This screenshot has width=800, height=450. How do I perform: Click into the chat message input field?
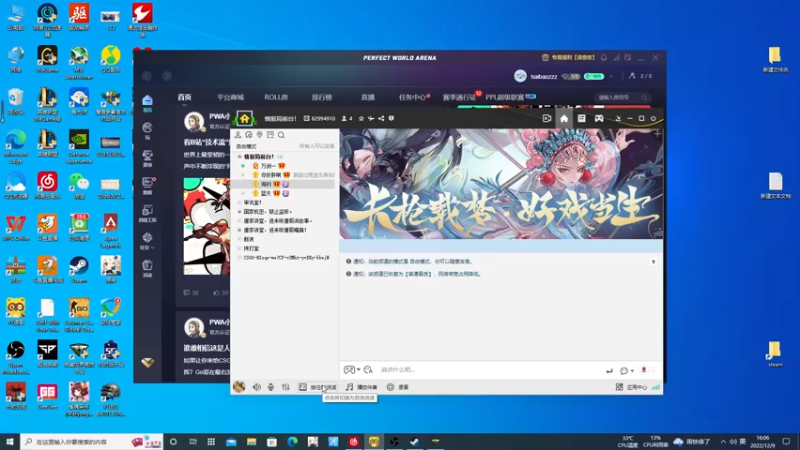click(x=490, y=370)
